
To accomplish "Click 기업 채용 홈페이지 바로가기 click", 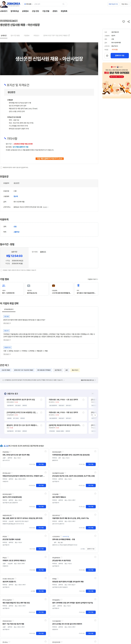I will 50,159.
